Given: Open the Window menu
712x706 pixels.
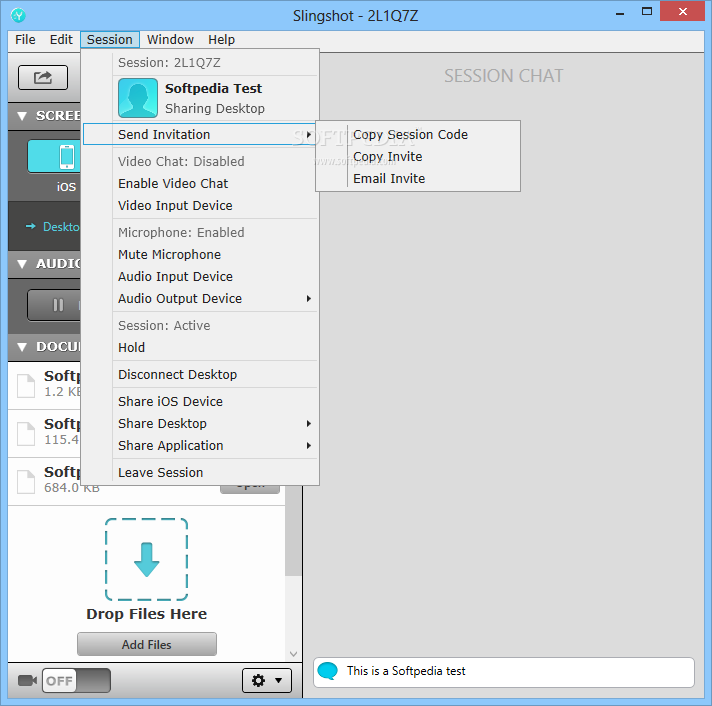Looking at the screenshot, I should (x=170, y=39).
